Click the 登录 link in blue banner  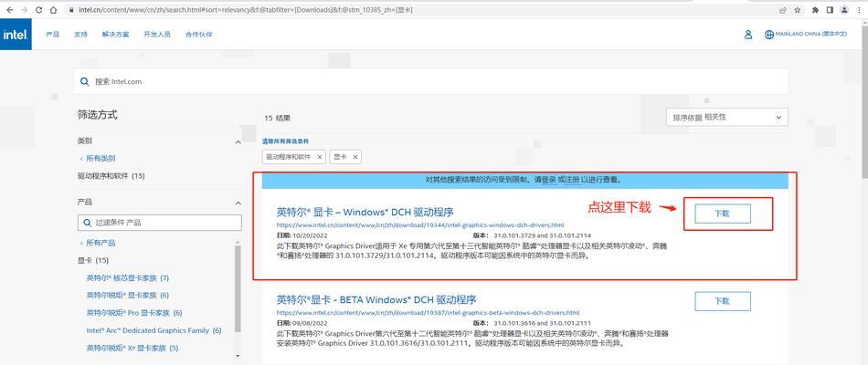[x=548, y=181]
